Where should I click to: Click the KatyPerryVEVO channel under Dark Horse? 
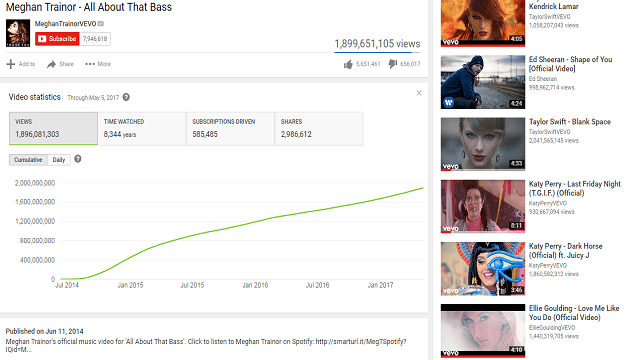(548, 265)
